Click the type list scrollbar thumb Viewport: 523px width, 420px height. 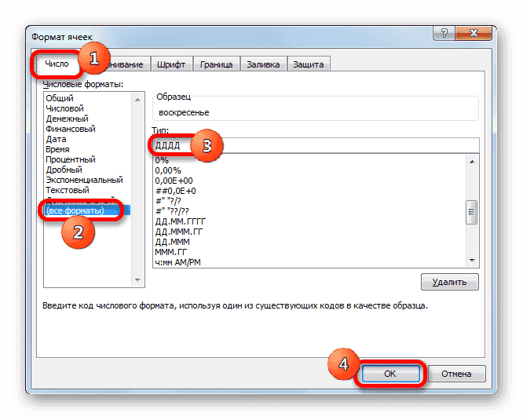coord(472,212)
